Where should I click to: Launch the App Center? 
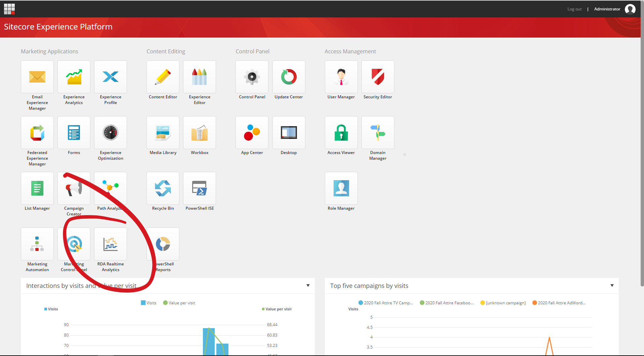pyautogui.click(x=252, y=133)
